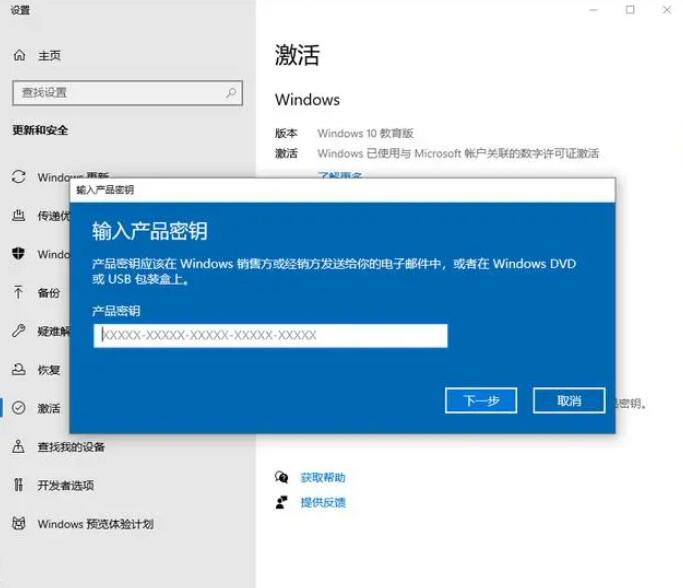This screenshot has width=683, height=588.
Task: Click the get help chat icon
Action: pos(281,477)
